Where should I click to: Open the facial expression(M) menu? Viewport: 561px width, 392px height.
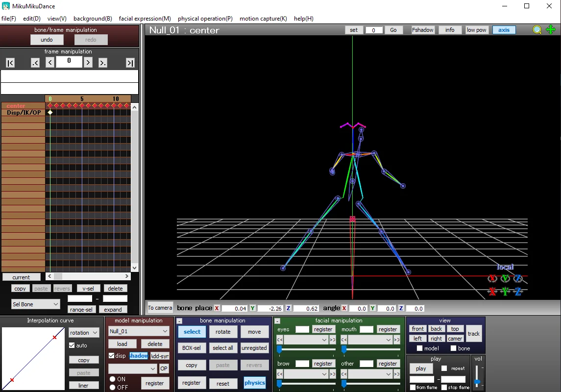(145, 19)
